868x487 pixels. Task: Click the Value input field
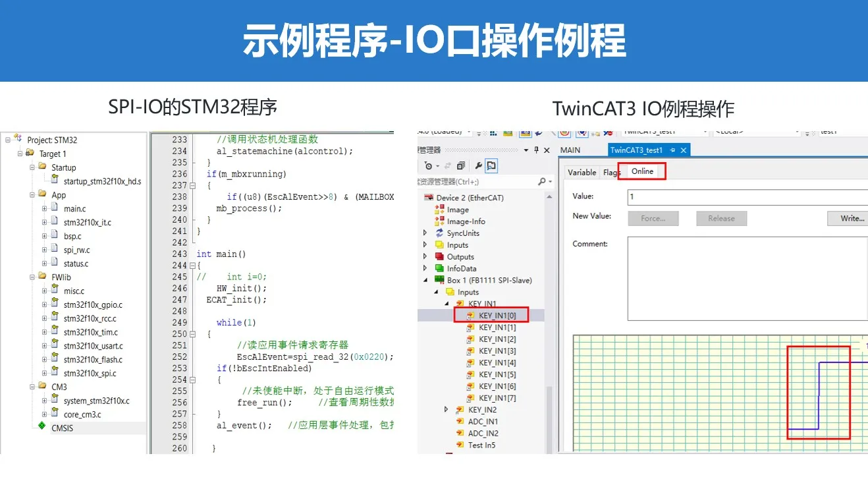point(747,197)
